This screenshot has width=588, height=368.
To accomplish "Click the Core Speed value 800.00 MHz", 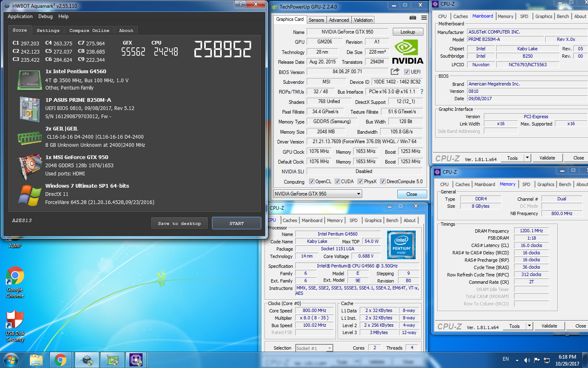I will [314, 310].
